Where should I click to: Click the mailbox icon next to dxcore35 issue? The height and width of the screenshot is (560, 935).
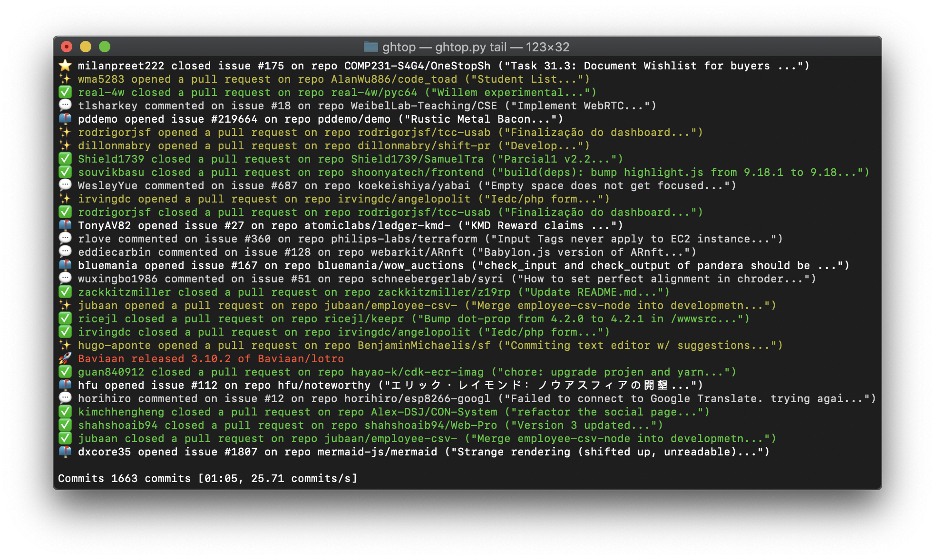coord(65,452)
